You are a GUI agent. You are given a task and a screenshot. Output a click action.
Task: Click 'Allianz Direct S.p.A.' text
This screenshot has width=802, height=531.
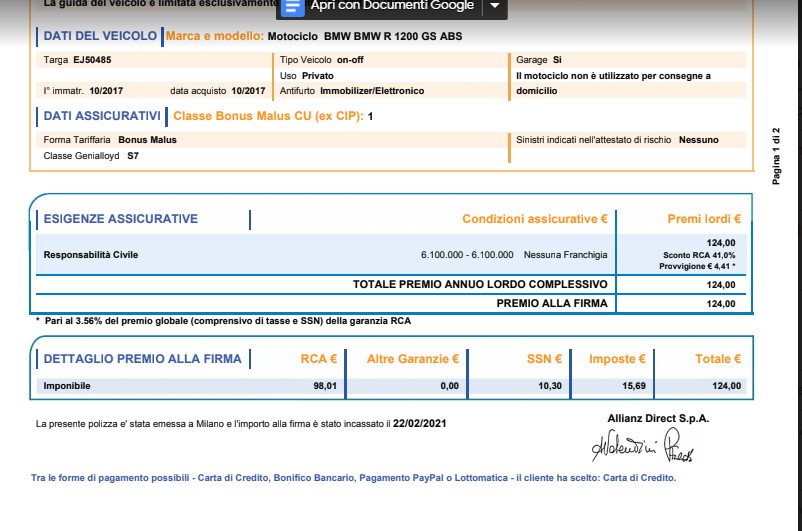658,418
